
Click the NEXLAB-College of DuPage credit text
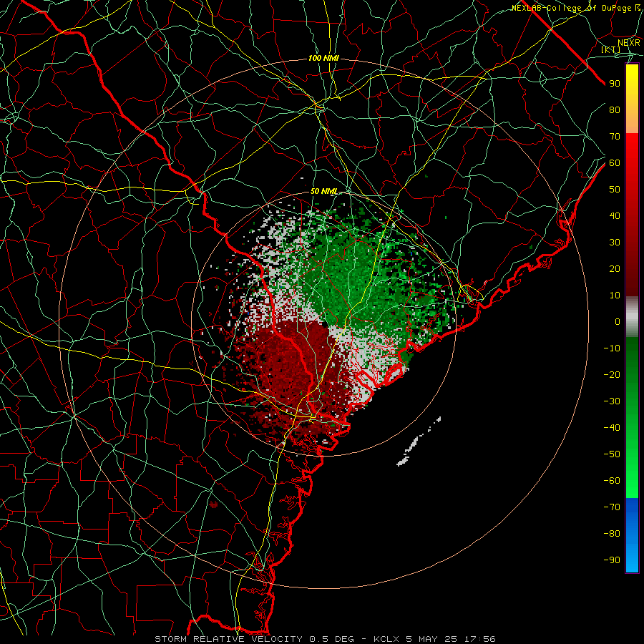coord(576,8)
